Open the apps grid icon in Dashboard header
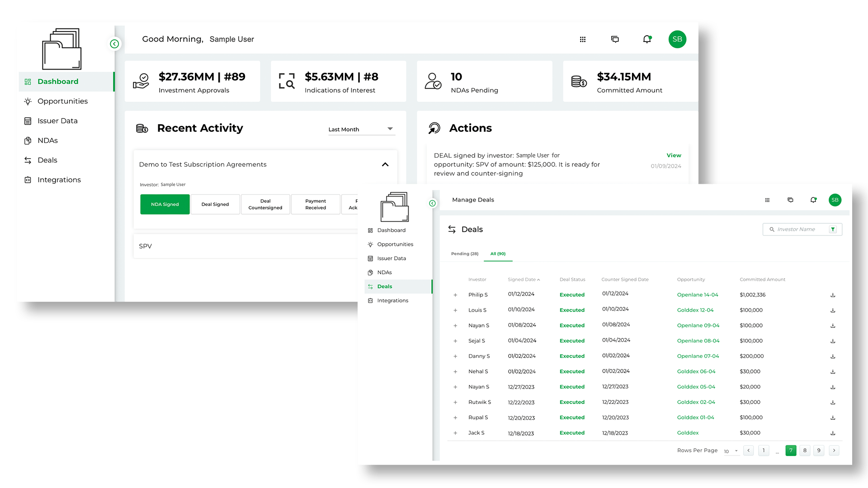Image resolution: width=868 pixels, height=488 pixels. [583, 39]
